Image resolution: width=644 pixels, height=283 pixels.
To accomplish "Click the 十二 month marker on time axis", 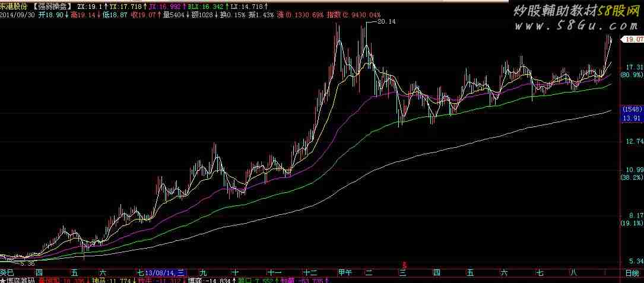I will tap(310, 272).
